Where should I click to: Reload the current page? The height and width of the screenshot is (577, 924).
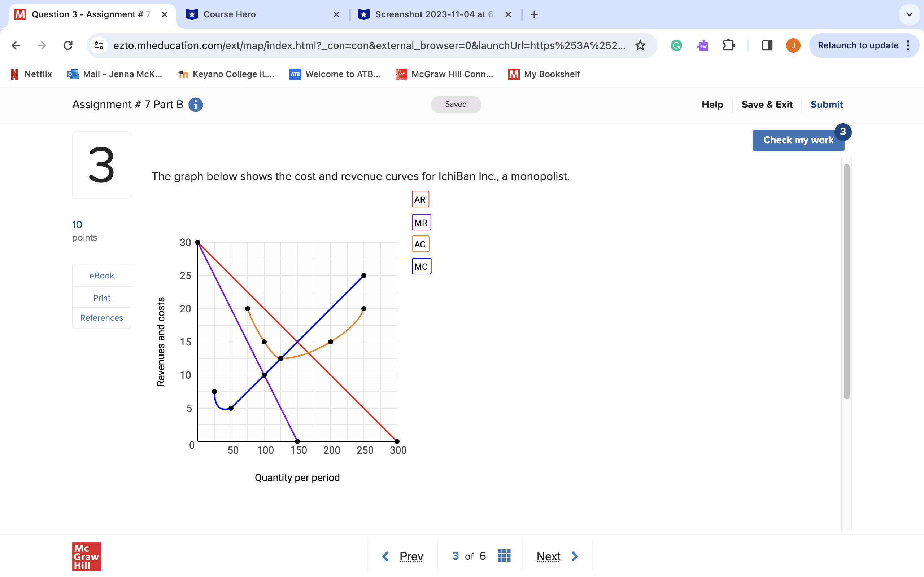click(x=67, y=45)
